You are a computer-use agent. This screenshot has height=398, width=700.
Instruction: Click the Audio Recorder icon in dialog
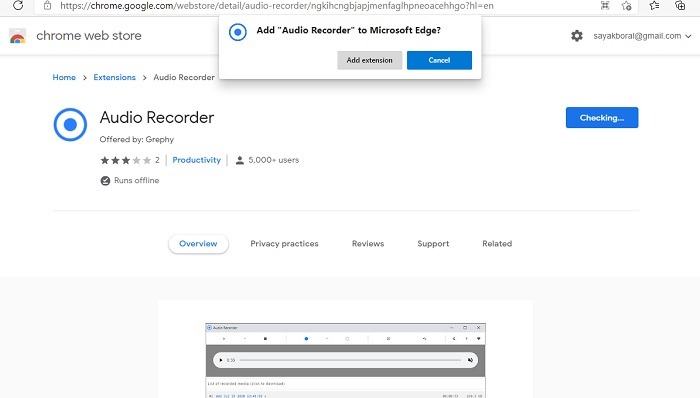pyautogui.click(x=238, y=32)
